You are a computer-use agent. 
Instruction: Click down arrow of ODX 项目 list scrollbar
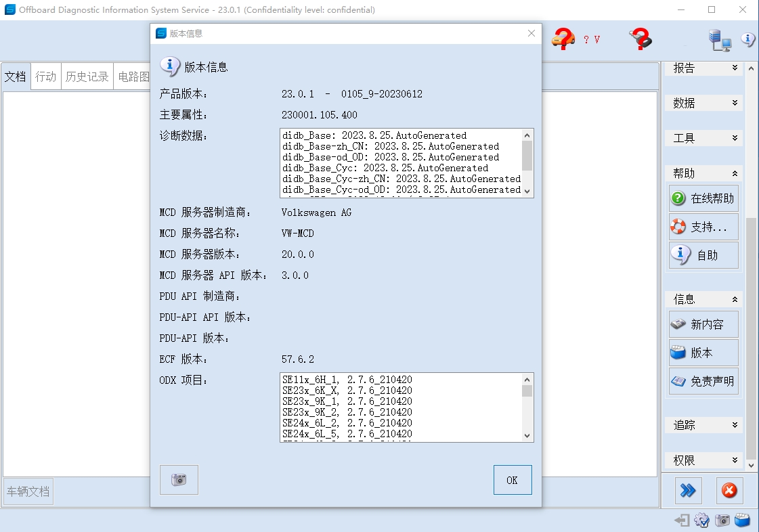coord(527,436)
